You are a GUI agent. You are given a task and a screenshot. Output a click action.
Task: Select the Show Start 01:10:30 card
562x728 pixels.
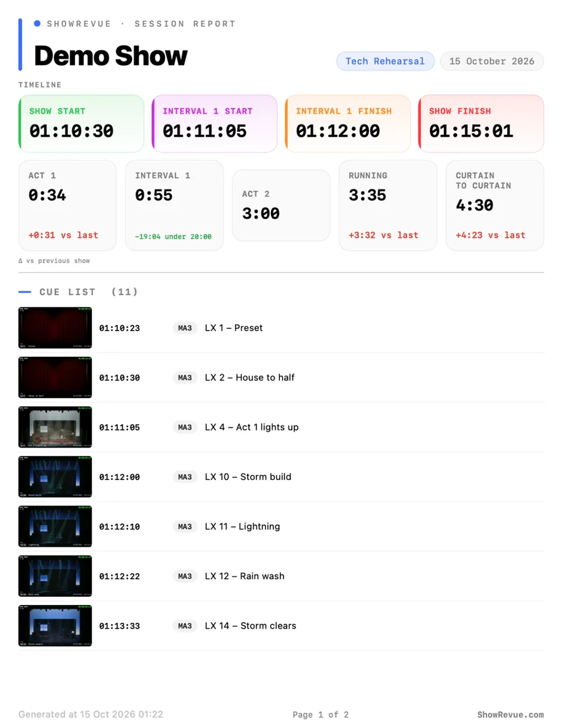point(81,124)
